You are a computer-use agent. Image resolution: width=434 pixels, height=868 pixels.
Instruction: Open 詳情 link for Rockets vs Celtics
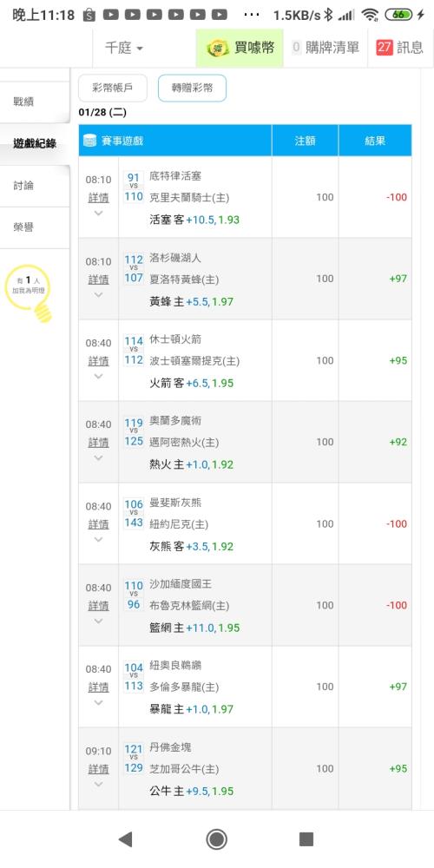[98, 361]
